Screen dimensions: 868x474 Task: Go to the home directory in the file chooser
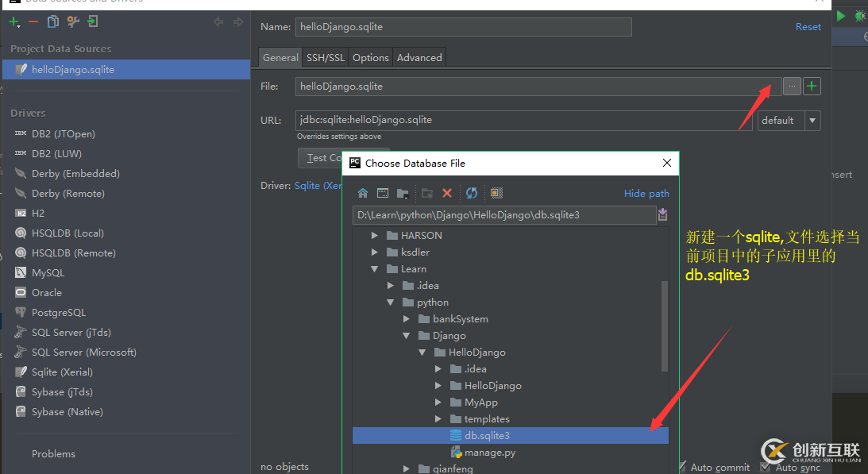[363, 193]
